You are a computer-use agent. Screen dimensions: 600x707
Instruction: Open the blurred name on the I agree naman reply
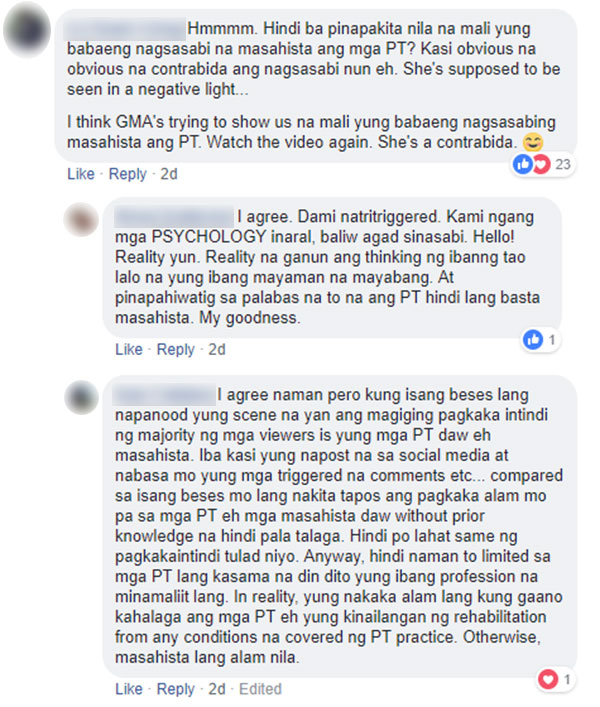pos(165,395)
